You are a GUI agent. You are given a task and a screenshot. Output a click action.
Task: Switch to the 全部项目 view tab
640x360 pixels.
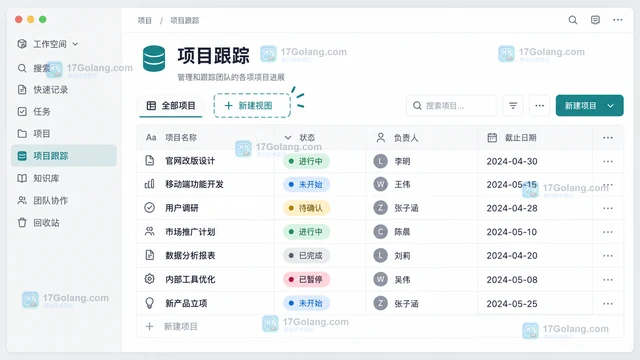pos(171,106)
